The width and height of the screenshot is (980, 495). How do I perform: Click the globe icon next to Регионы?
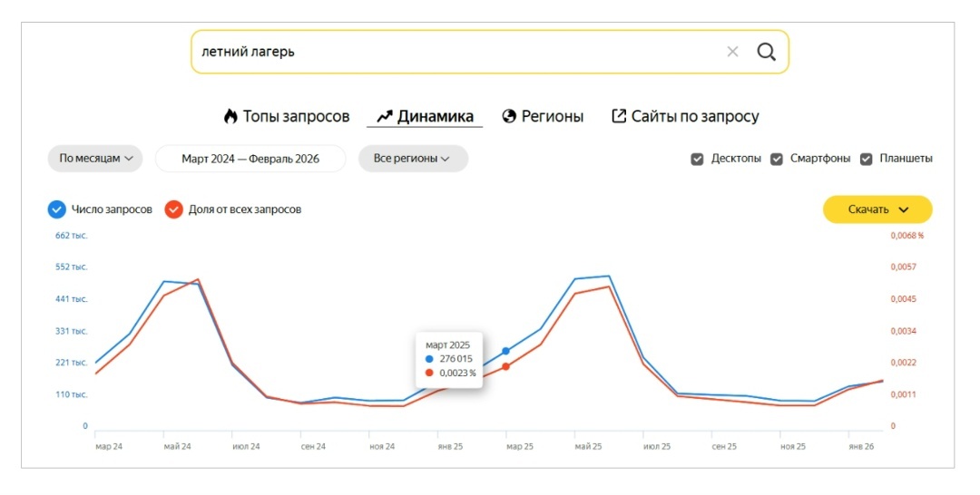(509, 117)
